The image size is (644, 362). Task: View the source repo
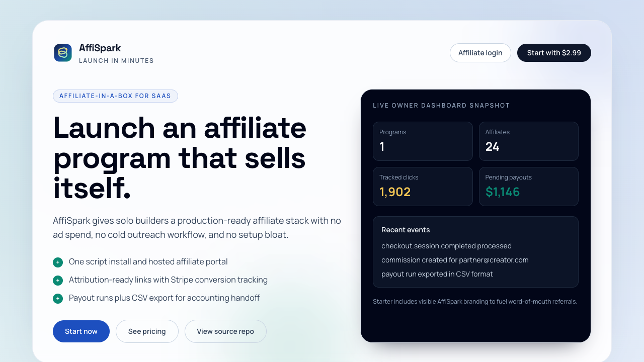225,331
